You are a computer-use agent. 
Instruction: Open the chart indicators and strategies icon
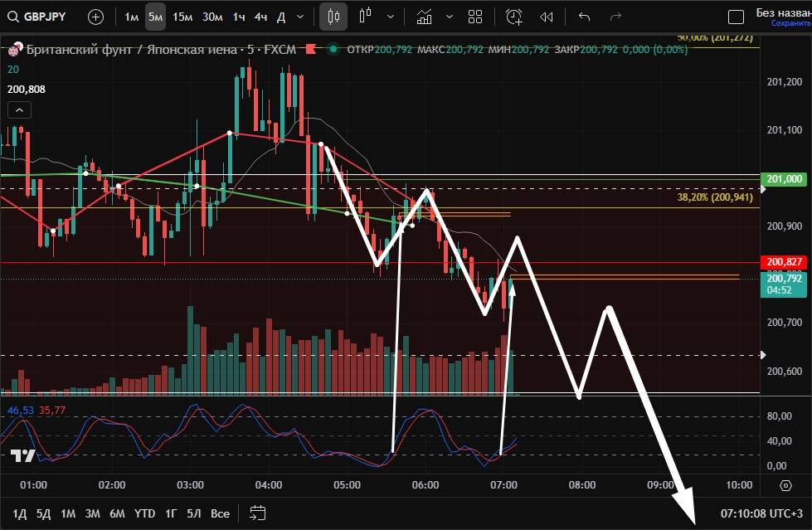pyautogui.click(x=425, y=17)
